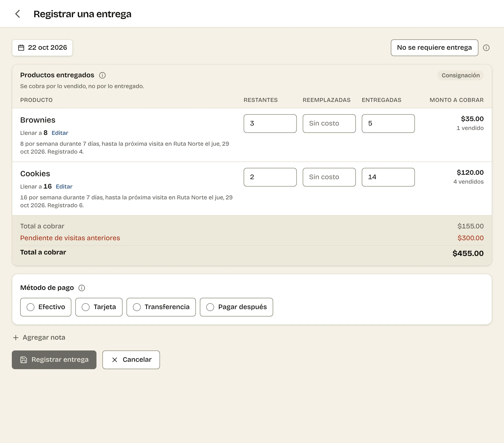Go back using the header arrow
The height and width of the screenshot is (443, 504).
pyautogui.click(x=17, y=14)
